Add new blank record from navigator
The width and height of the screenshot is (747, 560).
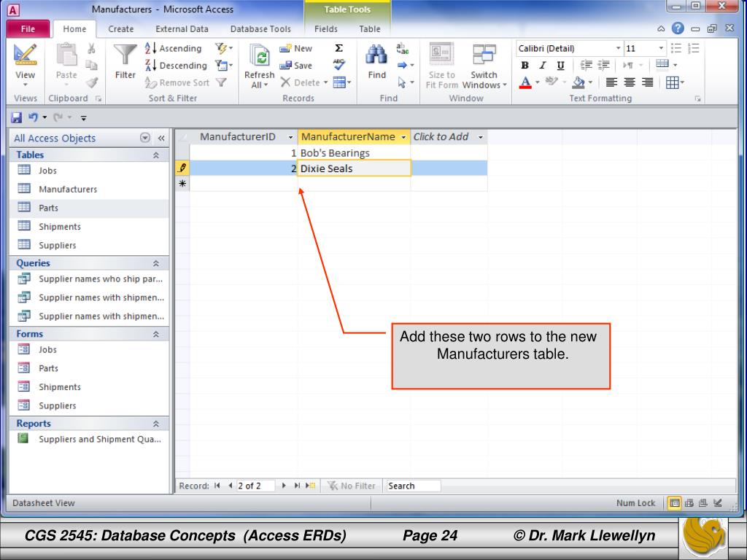(310, 486)
